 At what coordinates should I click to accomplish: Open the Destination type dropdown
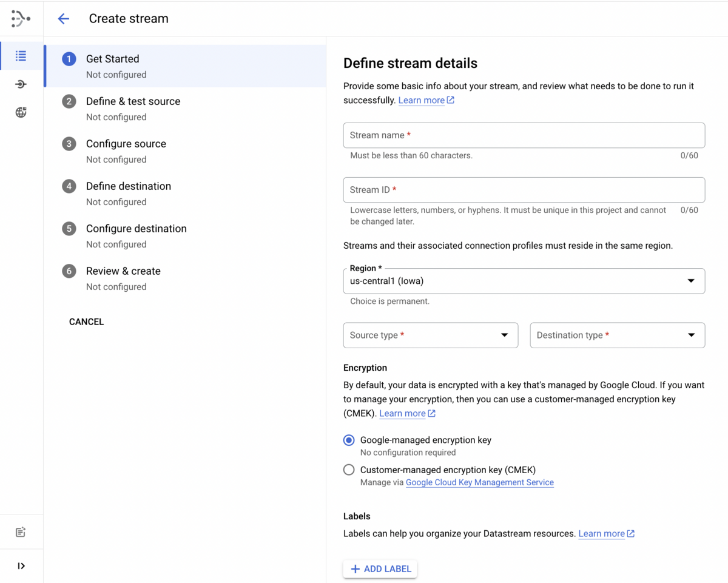point(617,335)
